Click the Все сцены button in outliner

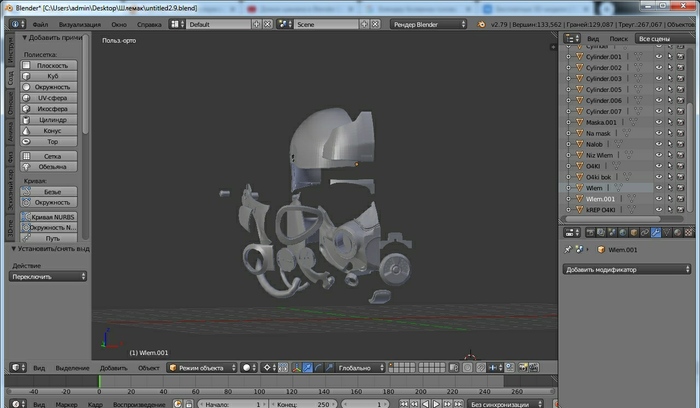[655, 39]
